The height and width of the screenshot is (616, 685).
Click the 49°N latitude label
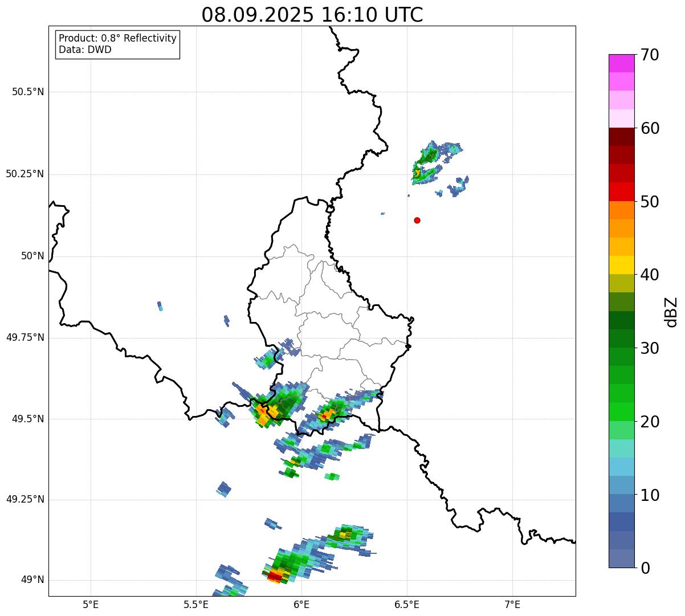[x=32, y=580]
